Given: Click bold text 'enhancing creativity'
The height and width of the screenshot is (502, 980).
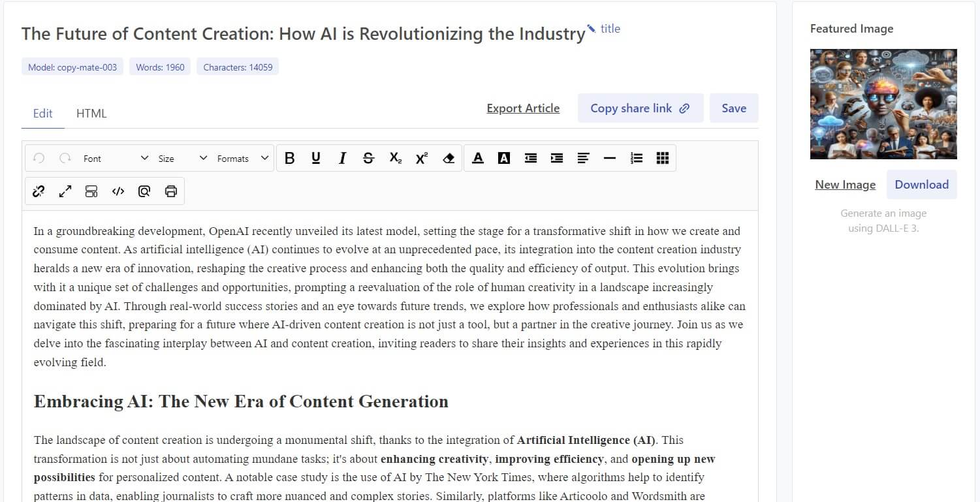Looking at the screenshot, I should 434,459.
